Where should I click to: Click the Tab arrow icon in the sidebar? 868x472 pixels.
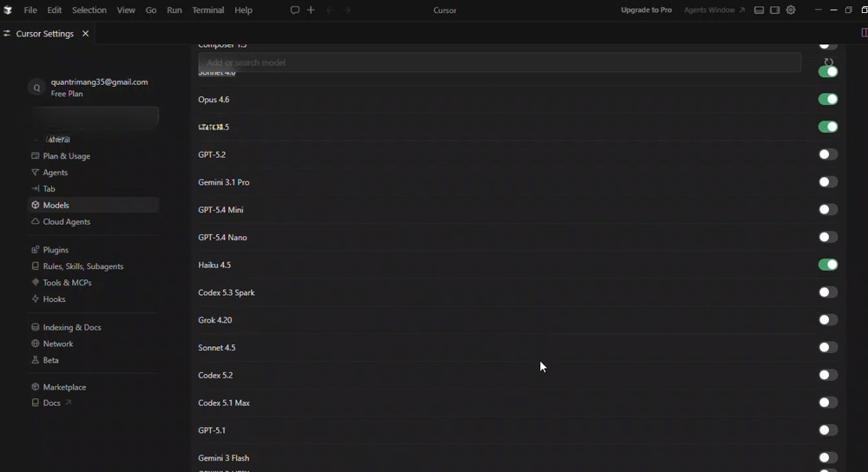point(36,188)
